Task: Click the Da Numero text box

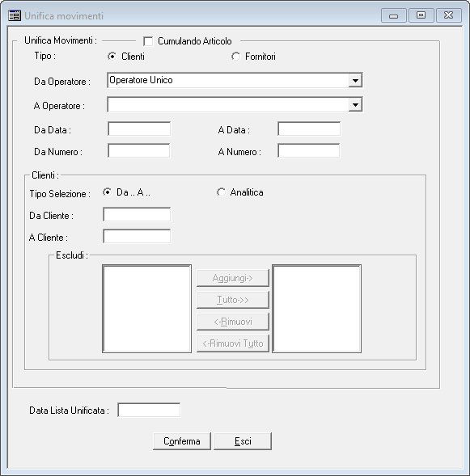Action: click(x=139, y=150)
